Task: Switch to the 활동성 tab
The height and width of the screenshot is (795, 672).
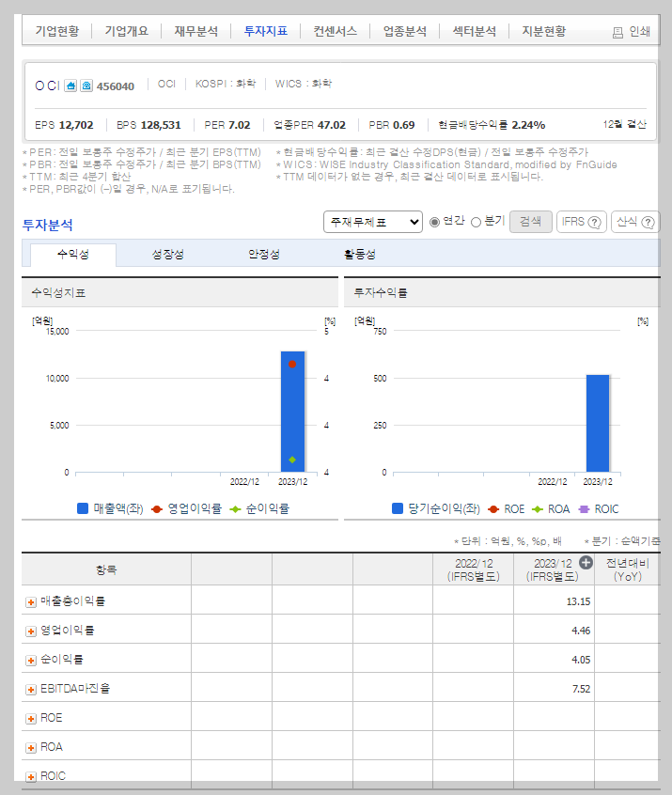Action: pyautogui.click(x=360, y=254)
